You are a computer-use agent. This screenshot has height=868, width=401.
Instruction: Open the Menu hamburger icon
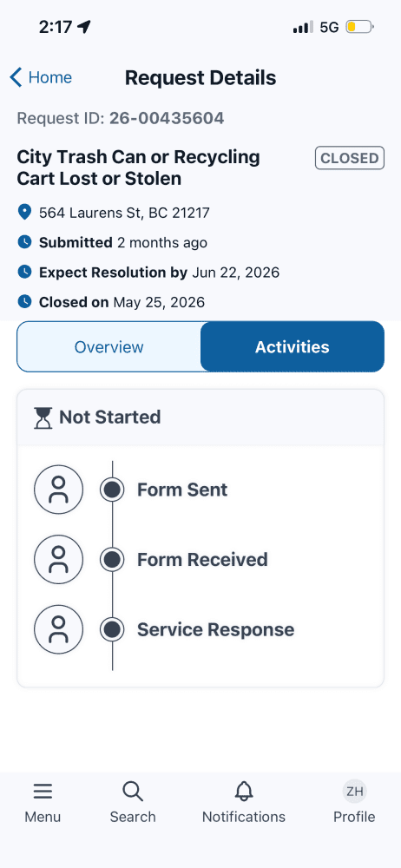click(x=43, y=791)
